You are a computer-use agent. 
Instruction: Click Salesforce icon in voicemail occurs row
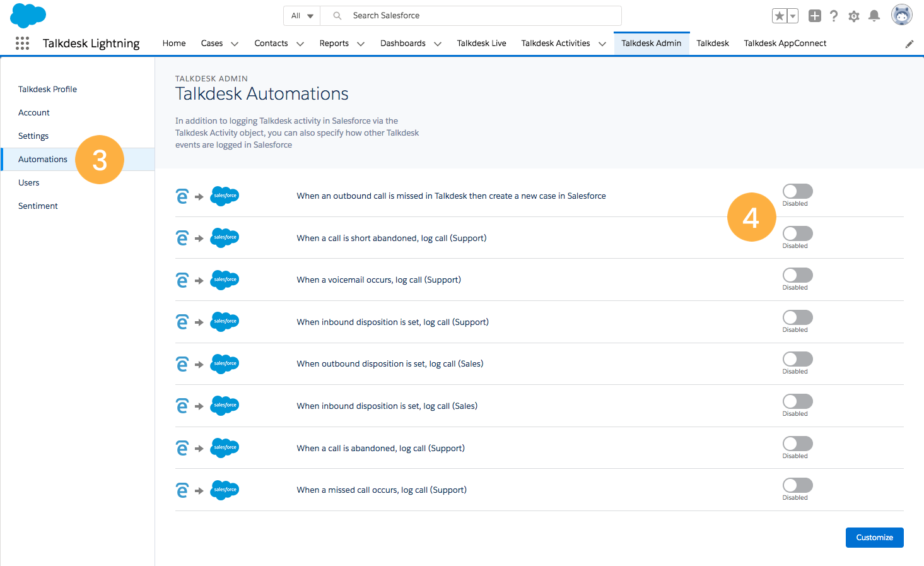click(225, 280)
